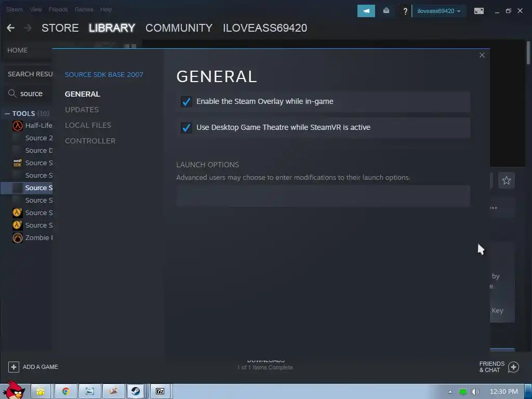This screenshot has height=399, width=532.
Task: Collapse the TOOLS category
Action: tap(7, 113)
